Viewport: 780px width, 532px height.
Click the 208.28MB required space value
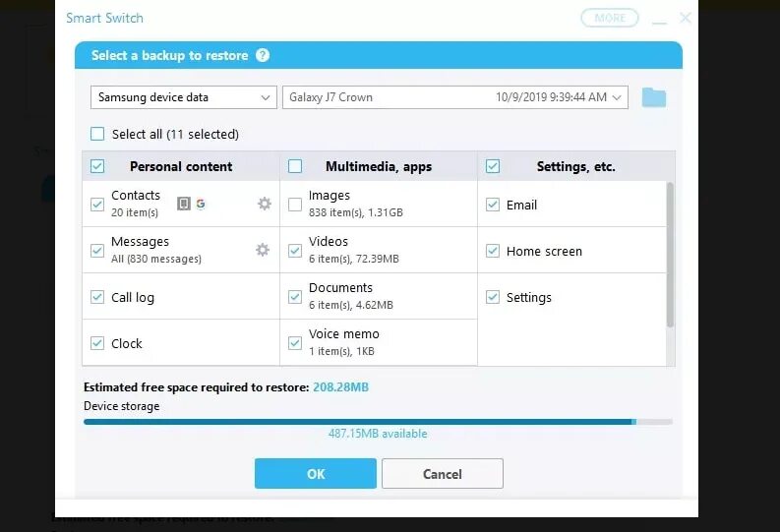tap(340, 386)
